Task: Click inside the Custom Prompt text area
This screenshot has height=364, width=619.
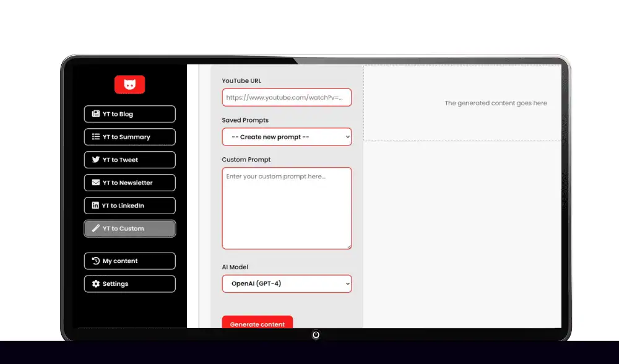Action: (287, 208)
